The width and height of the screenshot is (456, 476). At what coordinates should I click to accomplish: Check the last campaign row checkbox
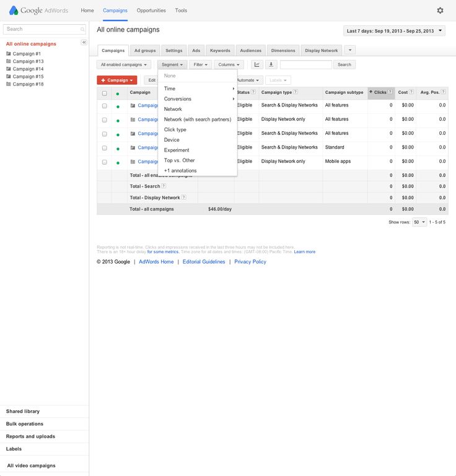point(104,162)
